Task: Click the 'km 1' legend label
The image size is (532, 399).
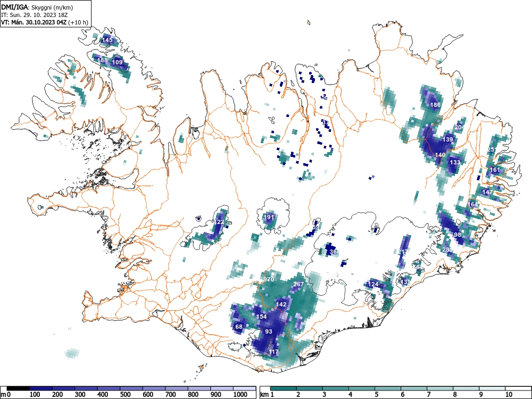Action: point(267,395)
